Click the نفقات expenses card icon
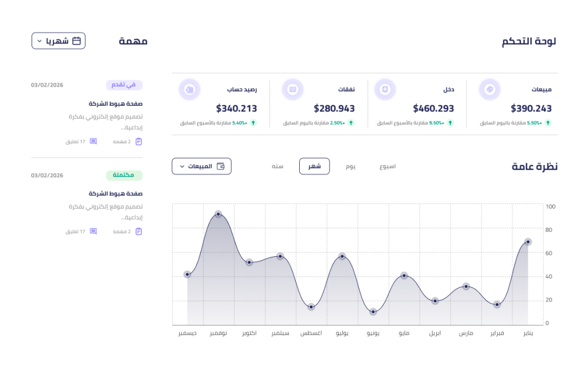The width and height of the screenshot is (588, 369). point(293,90)
